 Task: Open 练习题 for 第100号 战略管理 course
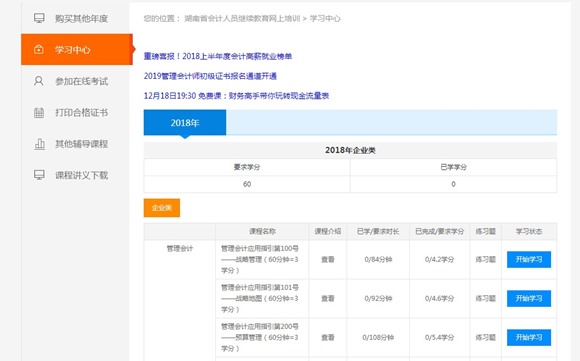(486, 260)
